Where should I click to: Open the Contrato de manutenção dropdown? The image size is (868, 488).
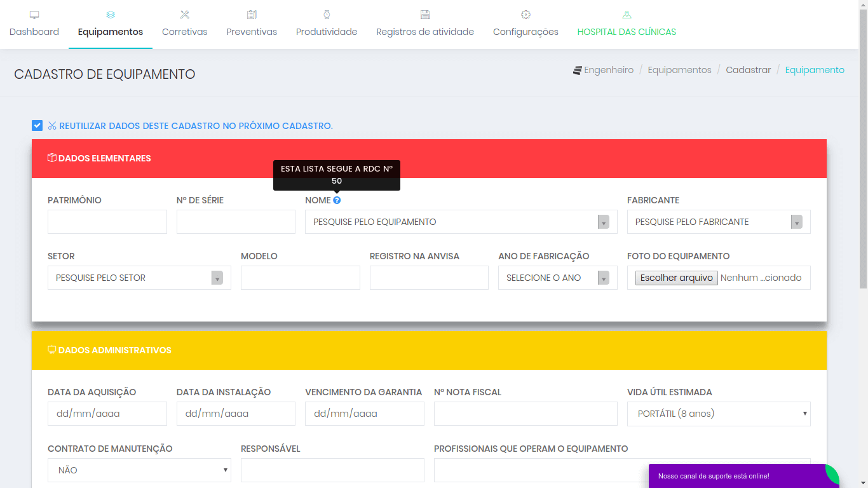[x=139, y=470]
